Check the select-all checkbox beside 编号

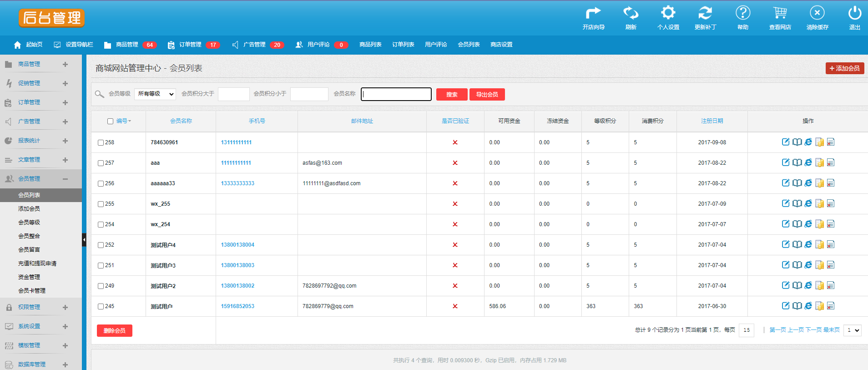(x=110, y=121)
